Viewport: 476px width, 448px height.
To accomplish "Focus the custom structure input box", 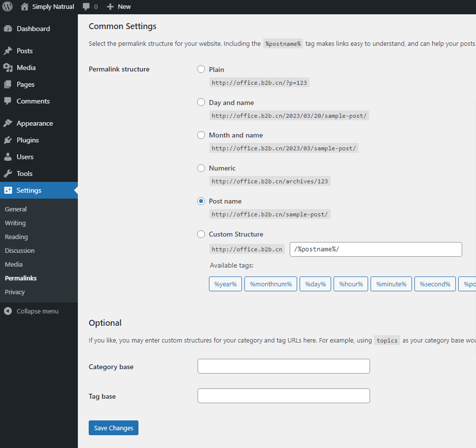I will click(375, 249).
